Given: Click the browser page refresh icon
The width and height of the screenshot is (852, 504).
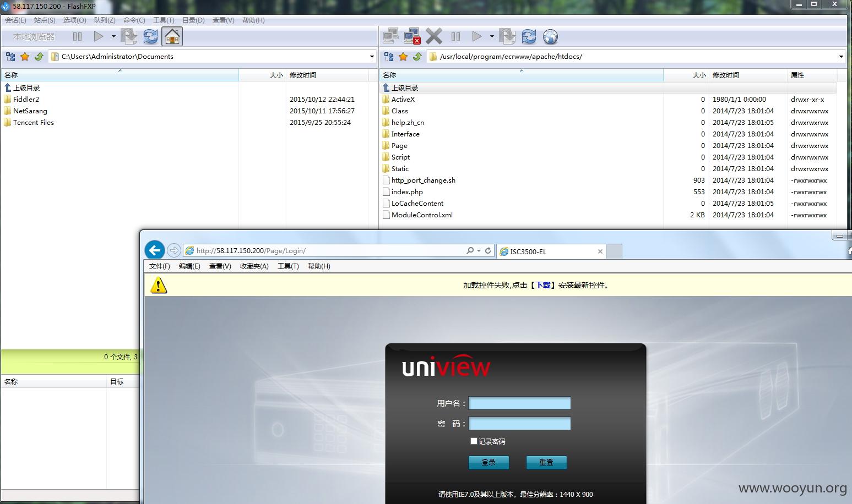Looking at the screenshot, I should (x=488, y=250).
